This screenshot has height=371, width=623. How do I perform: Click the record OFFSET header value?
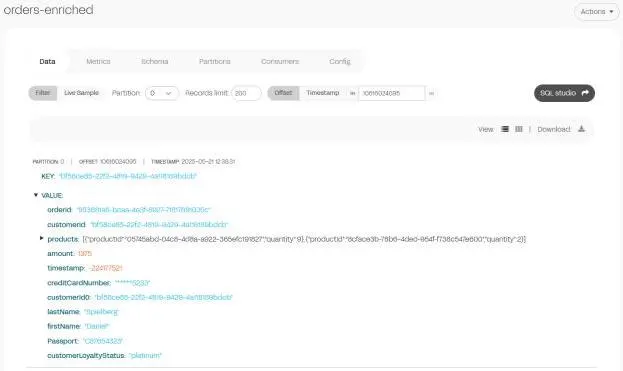pos(118,162)
